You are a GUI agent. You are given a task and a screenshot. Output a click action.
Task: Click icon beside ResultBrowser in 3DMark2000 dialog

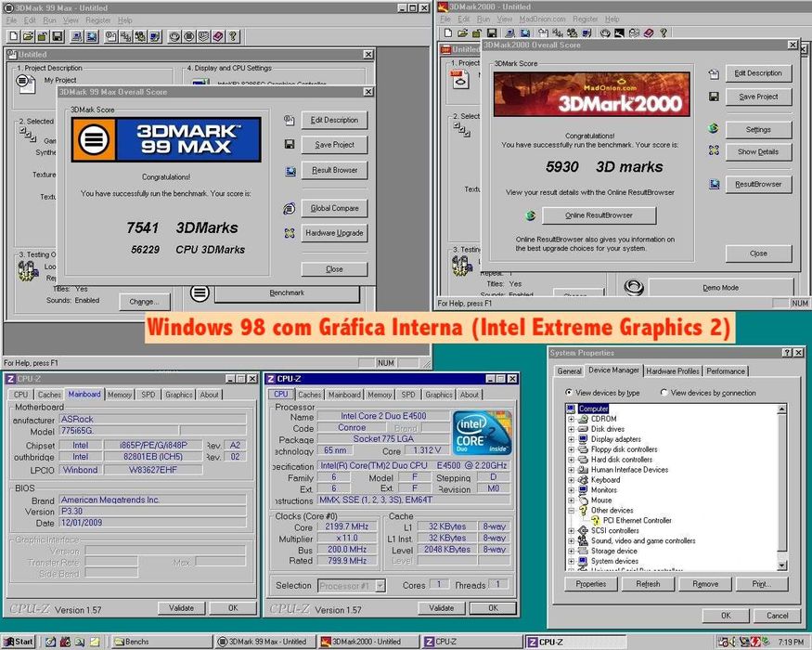pyautogui.click(x=715, y=184)
